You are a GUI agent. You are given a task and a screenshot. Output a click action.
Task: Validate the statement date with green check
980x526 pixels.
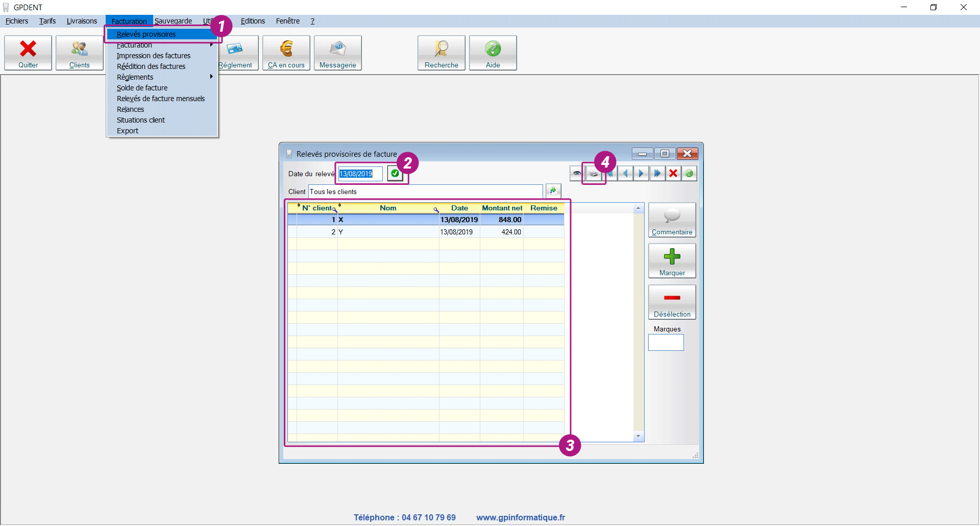point(395,174)
